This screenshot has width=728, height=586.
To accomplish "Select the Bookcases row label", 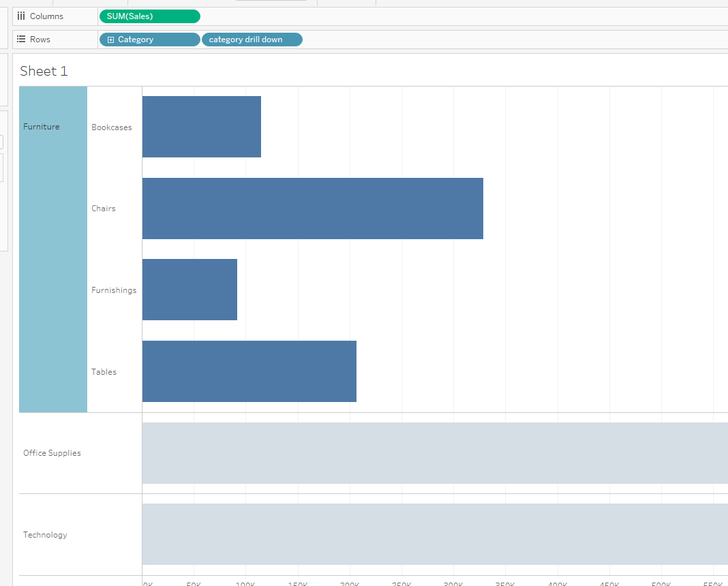I will click(111, 127).
